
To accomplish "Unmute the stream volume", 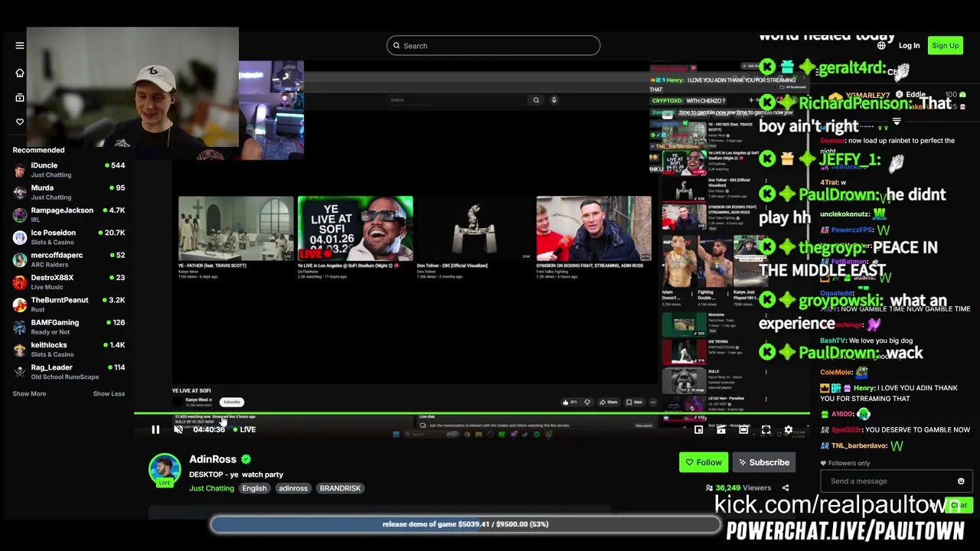I will pyautogui.click(x=178, y=430).
